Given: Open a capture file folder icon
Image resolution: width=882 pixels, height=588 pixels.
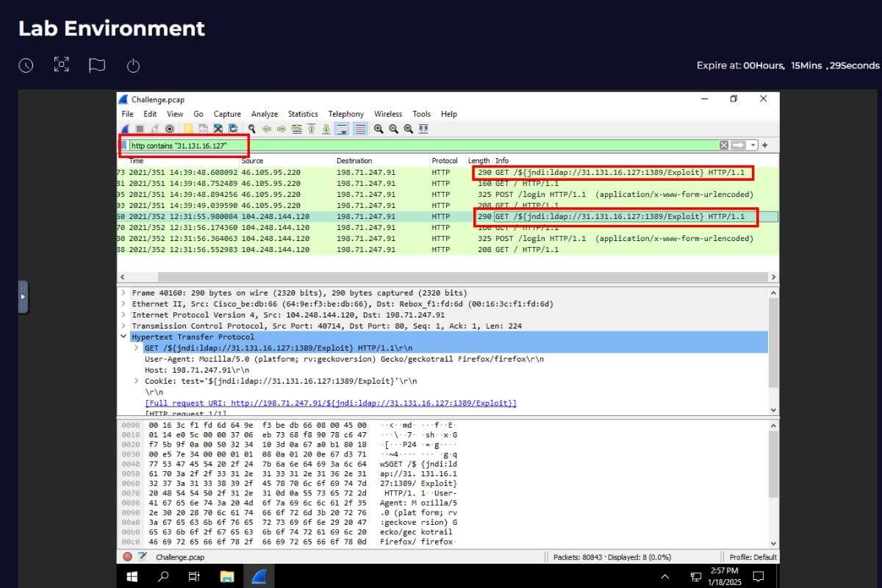Looking at the screenshot, I should click(x=189, y=129).
